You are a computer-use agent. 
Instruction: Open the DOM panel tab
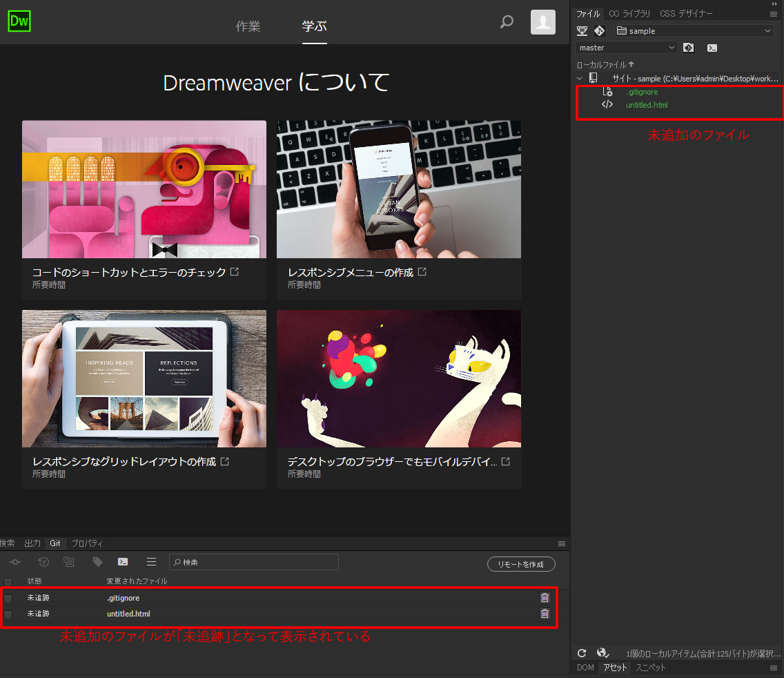point(585,668)
